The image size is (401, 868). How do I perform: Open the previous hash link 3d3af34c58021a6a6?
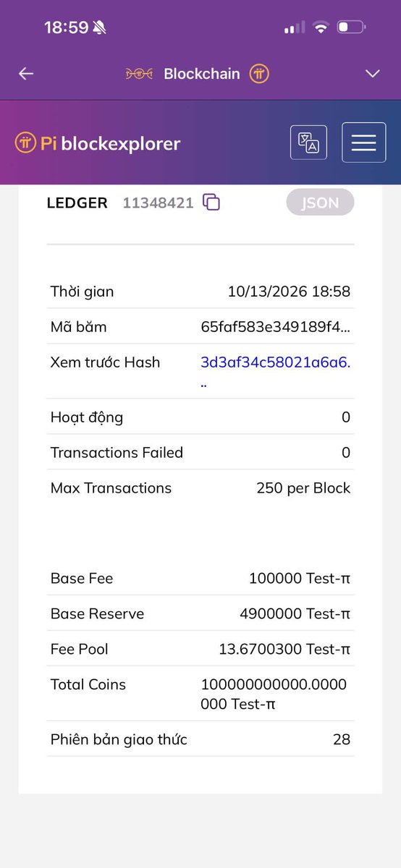point(275,371)
